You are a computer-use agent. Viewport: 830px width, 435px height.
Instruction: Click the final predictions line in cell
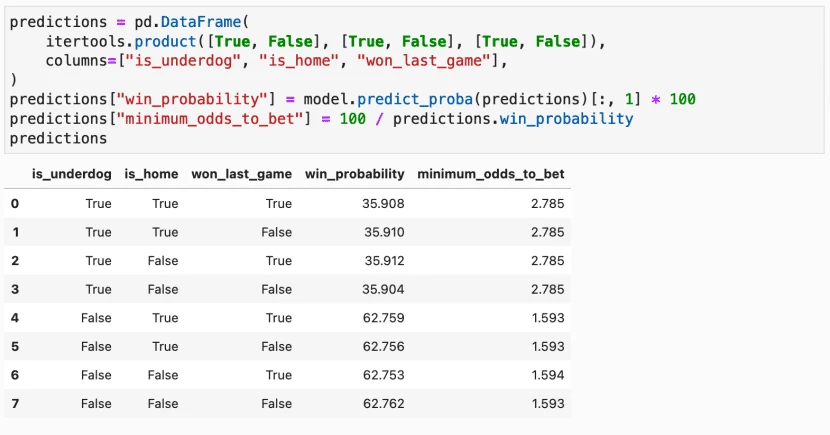[58, 139]
